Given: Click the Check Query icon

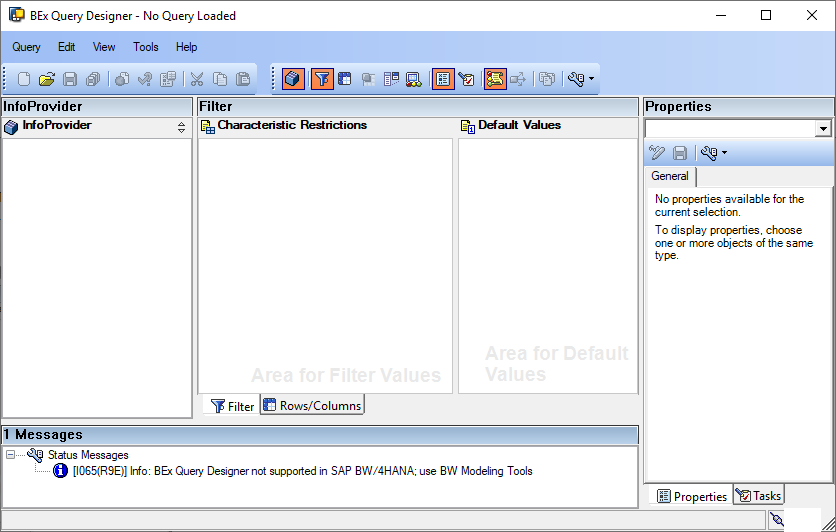Looking at the screenshot, I should click(x=144, y=79).
